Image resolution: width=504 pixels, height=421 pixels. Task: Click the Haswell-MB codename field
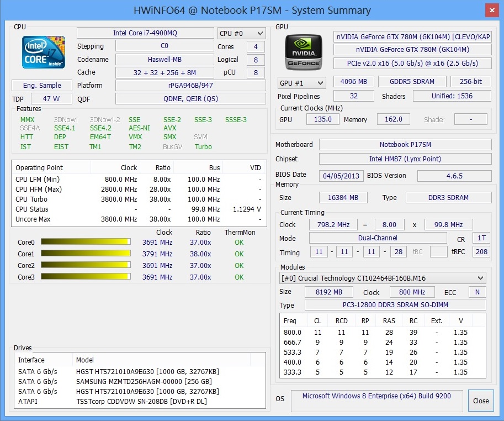(165, 60)
